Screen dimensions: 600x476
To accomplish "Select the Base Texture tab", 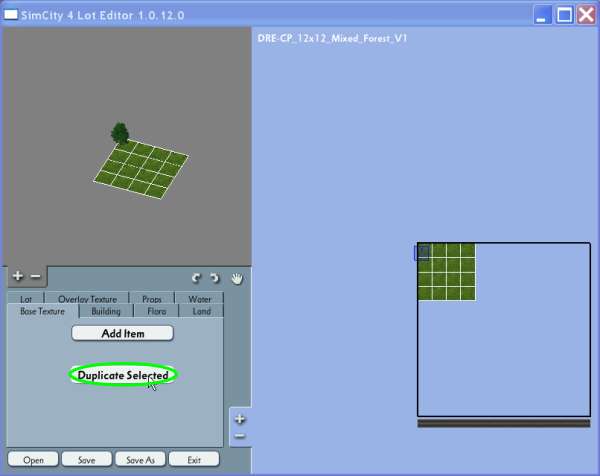I will [x=42, y=311].
